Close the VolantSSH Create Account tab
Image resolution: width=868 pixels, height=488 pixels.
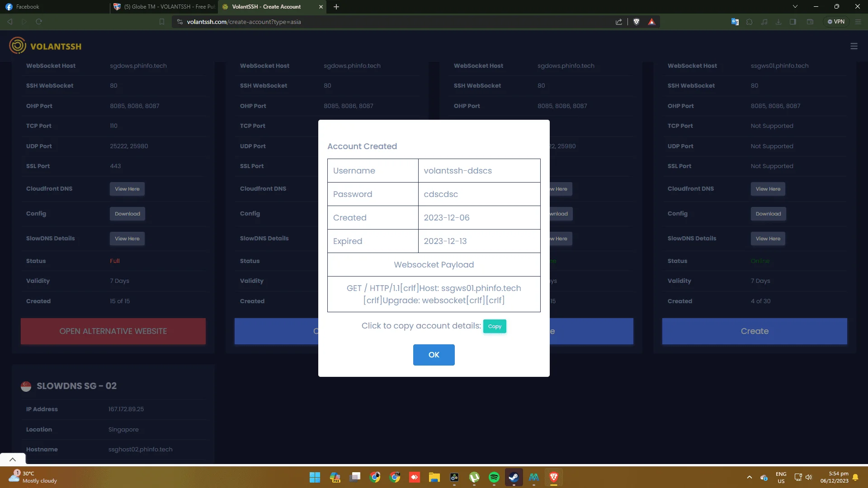321,7
